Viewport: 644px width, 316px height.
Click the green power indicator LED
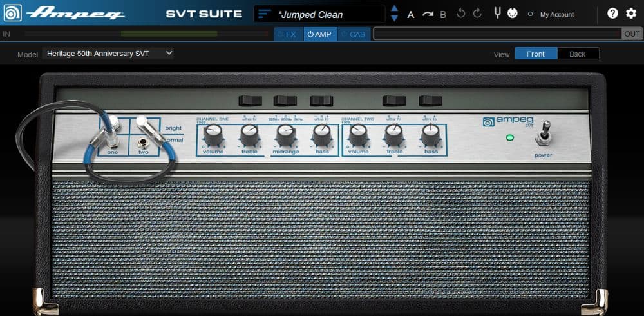509,137
